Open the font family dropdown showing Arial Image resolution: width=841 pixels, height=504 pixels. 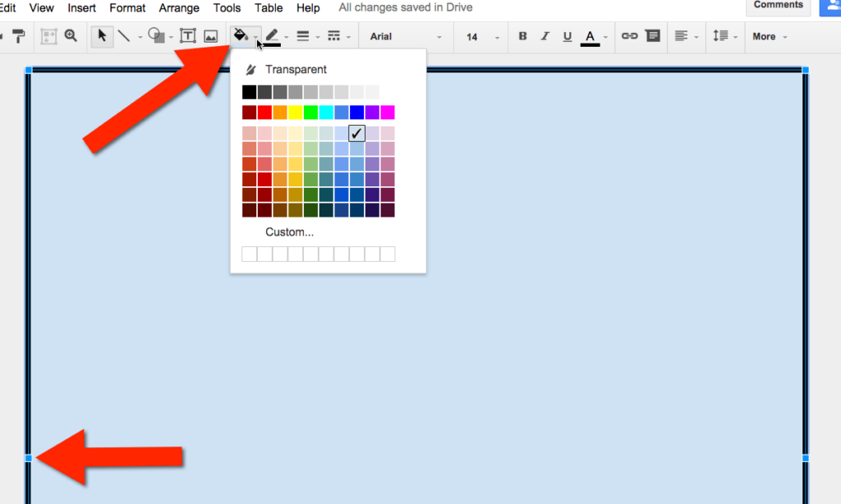[x=402, y=36]
